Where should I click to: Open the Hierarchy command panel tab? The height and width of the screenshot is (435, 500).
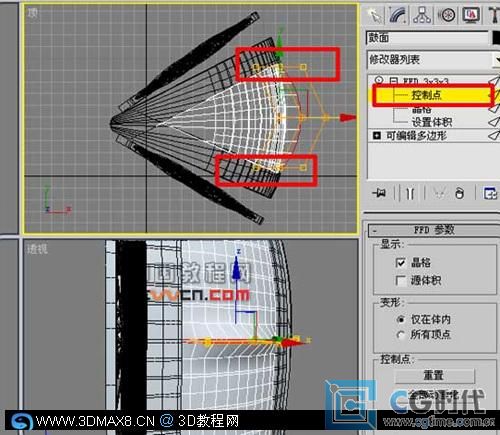point(422,15)
